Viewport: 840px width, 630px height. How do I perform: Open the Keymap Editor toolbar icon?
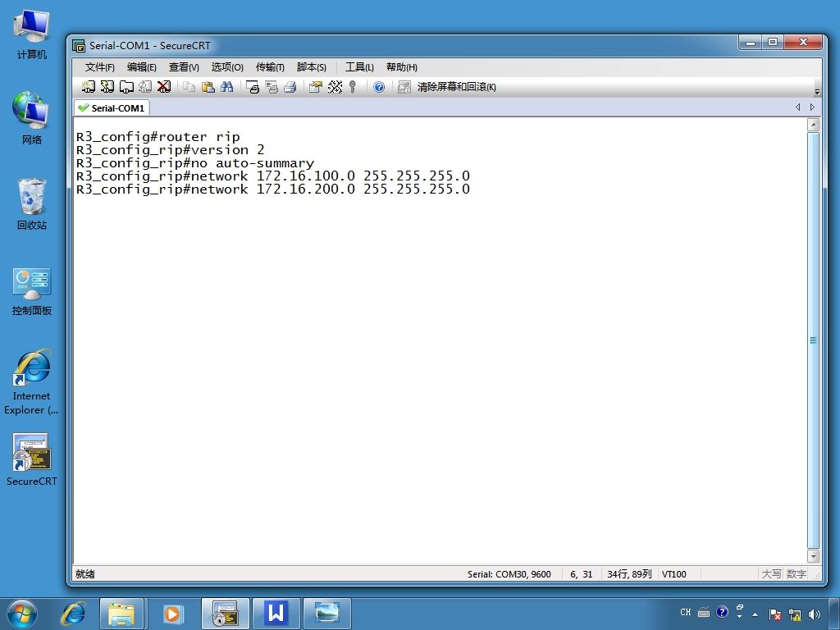pos(335,87)
